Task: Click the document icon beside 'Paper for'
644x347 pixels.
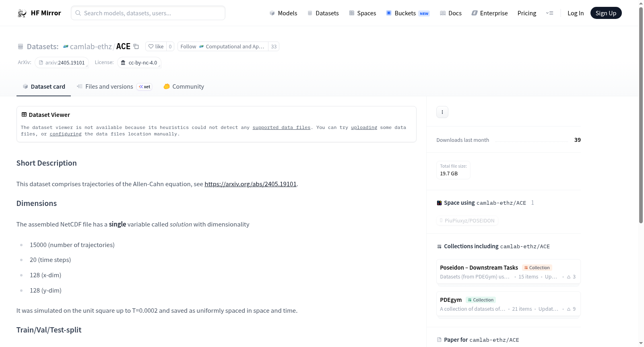Action: point(439,340)
